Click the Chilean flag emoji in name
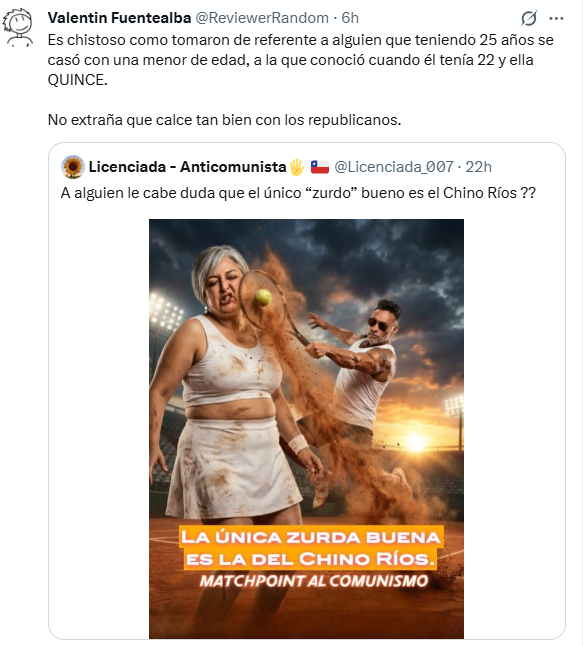The width and height of the screenshot is (583, 646). click(x=320, y=167)
